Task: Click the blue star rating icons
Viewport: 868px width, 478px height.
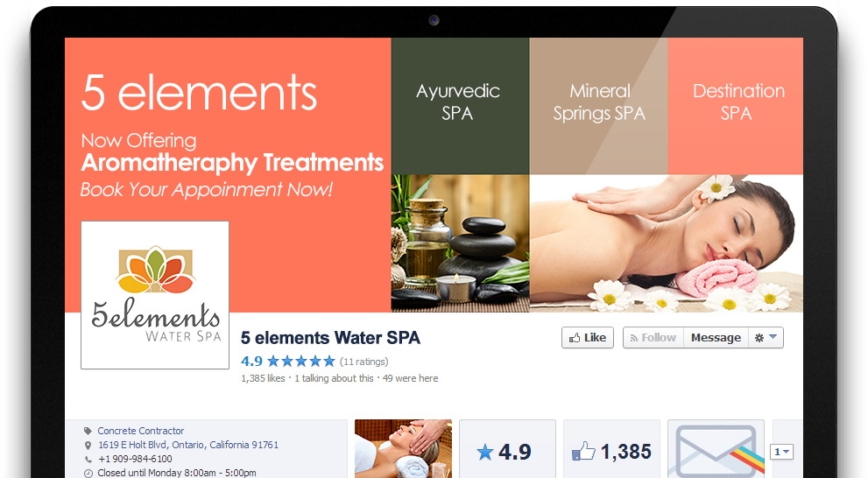Action: coord(301,362)
